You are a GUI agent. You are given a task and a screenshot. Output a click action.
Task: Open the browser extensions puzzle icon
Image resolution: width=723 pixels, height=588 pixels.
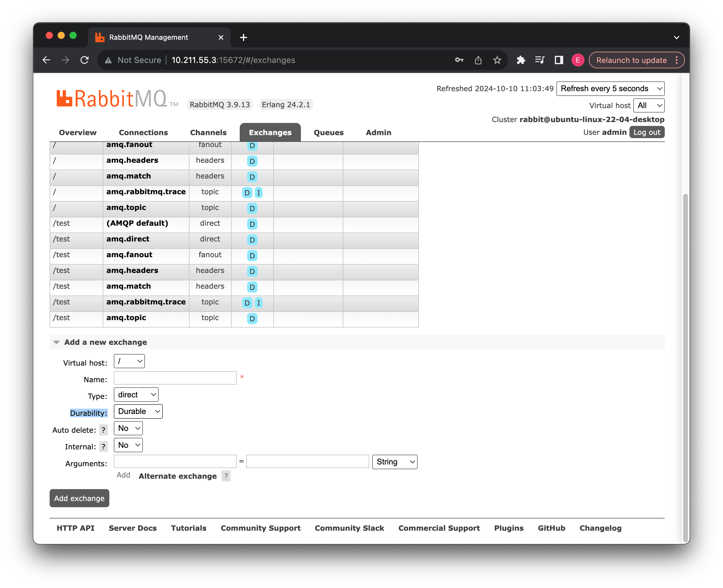coord(521,60)
